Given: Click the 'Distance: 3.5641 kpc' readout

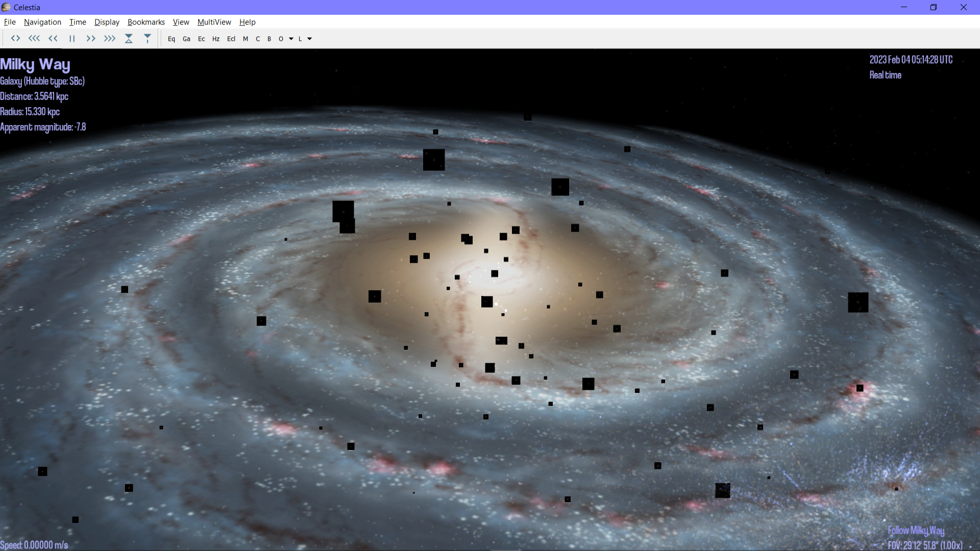Looking at the screenshot, I should tap(34, 96).
